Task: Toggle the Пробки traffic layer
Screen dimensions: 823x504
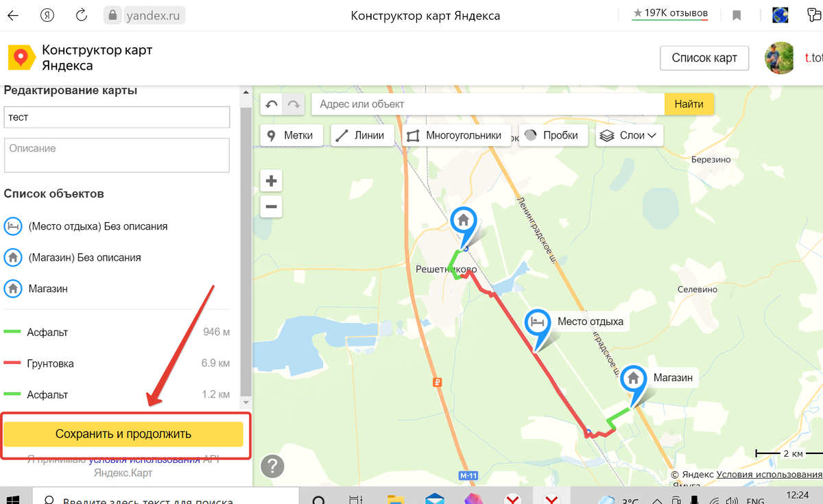Action: tap(553, 135)
